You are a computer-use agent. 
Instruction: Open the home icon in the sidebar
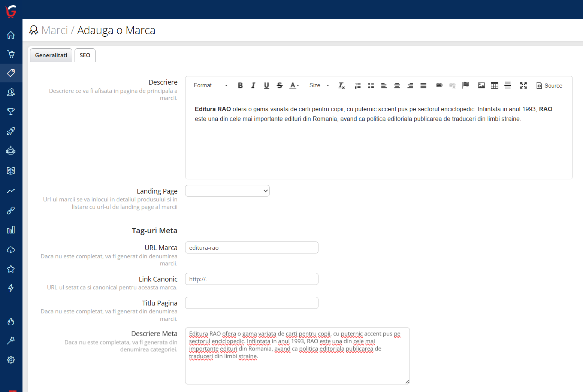click(11, 35)
